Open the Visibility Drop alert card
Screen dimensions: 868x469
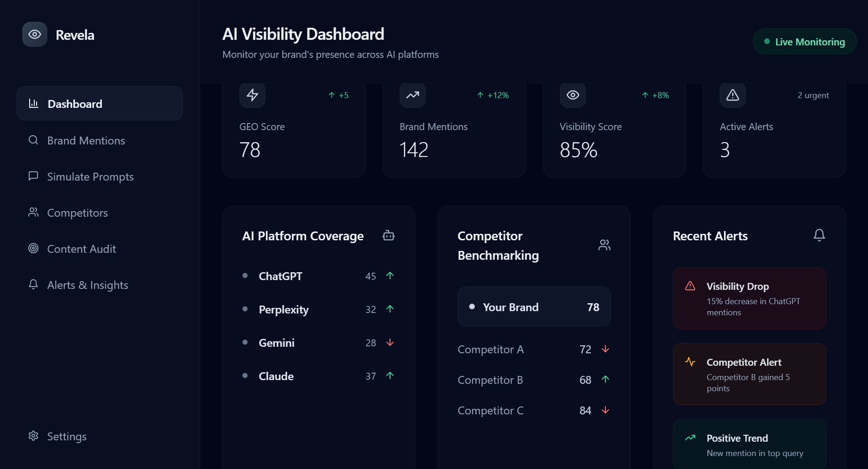pos(749,298)
